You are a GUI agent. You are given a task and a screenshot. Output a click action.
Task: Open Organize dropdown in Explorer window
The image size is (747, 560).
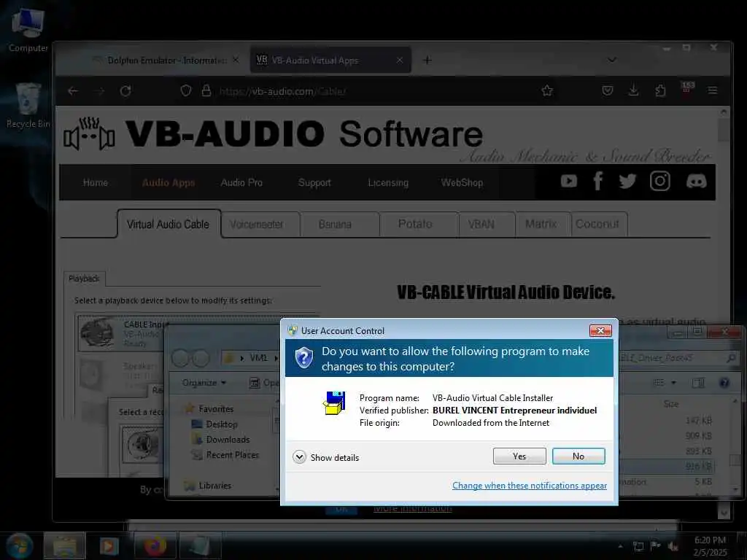tap(204, 382)
